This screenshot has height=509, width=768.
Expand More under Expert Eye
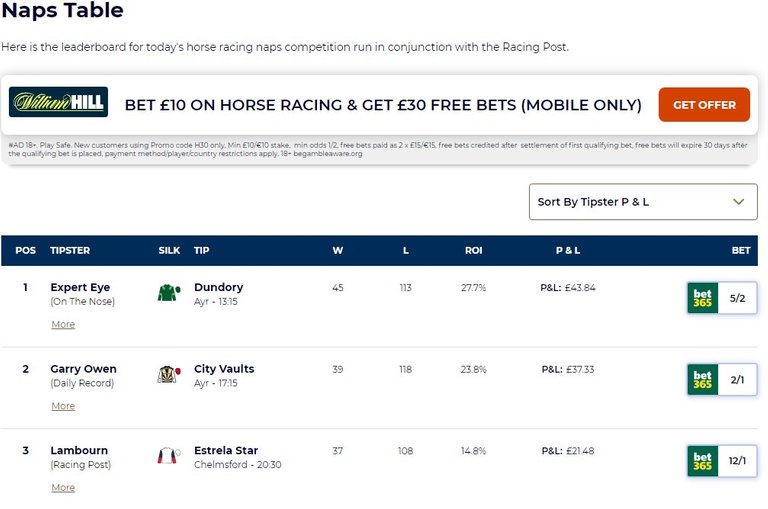63,324
